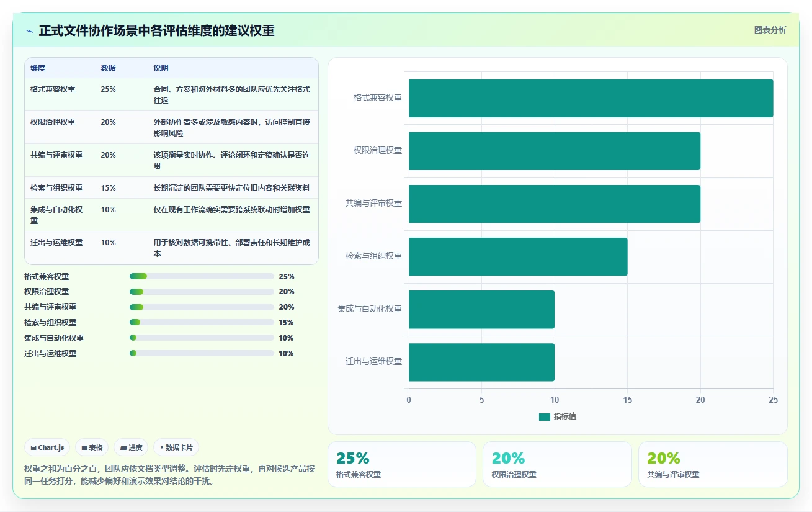Click the 25% progress value label
The image size is (812, 512).
click(x=287, y=277)
